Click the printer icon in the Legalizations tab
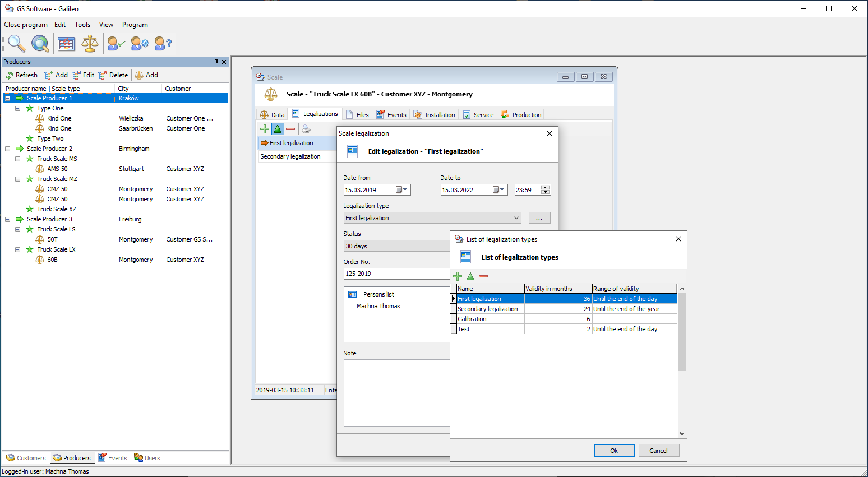This screenshot has height=477, width=868. (306, 129)
